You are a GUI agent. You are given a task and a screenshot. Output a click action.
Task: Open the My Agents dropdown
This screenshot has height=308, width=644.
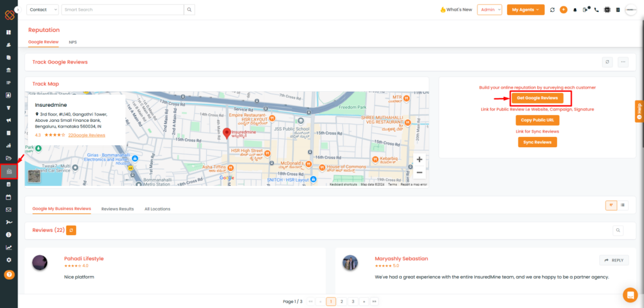click(526, 9)
